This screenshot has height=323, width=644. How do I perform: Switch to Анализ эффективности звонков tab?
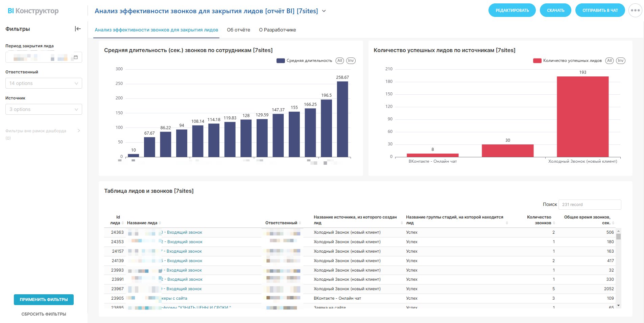pos(156,30)
